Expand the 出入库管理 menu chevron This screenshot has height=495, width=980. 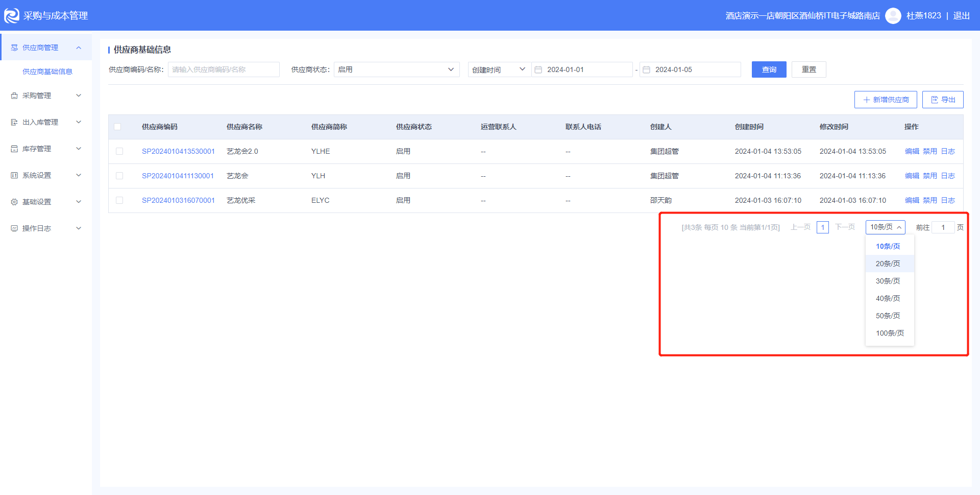tap(79, 122)
